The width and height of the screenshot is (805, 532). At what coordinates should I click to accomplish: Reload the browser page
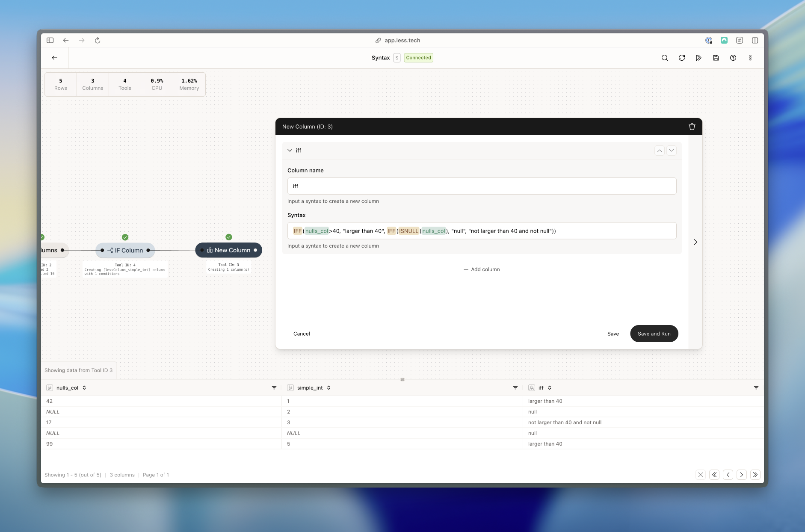(x=98, y=40)
